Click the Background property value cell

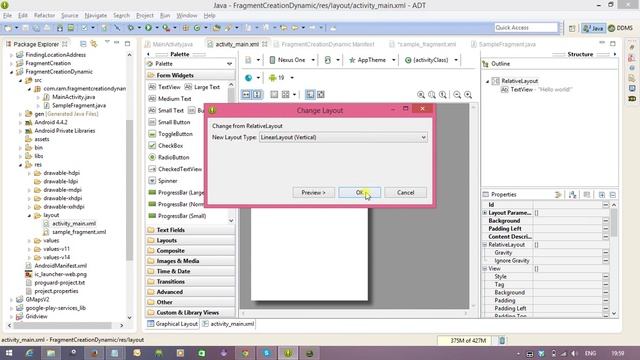point(567,221)
